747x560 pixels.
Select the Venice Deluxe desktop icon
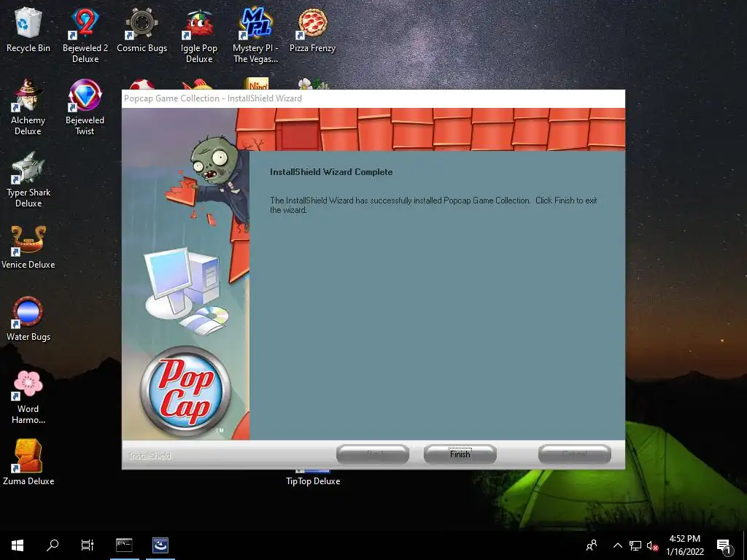click(28, 247)
